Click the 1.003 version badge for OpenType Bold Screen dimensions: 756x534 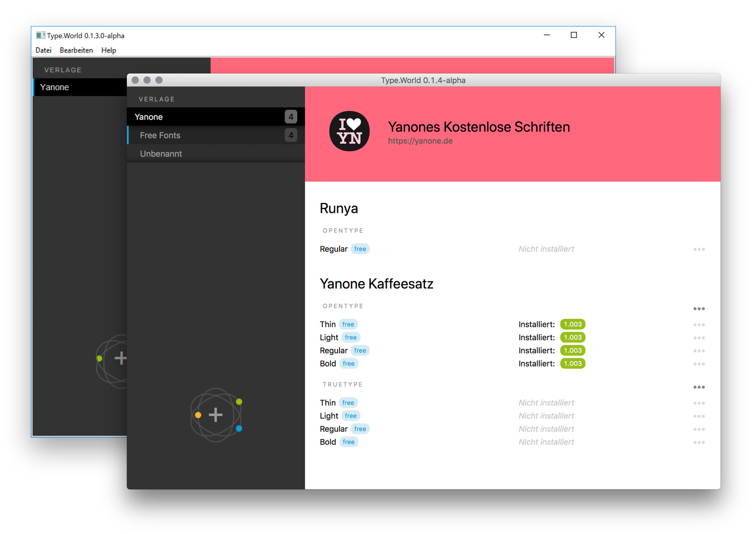573,363
